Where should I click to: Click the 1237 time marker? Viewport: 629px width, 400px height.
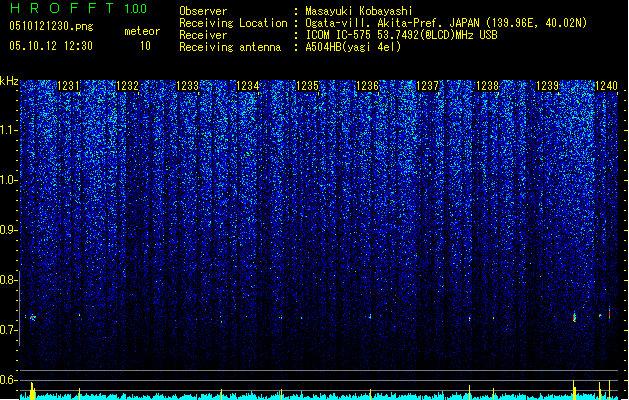[428, 86]
